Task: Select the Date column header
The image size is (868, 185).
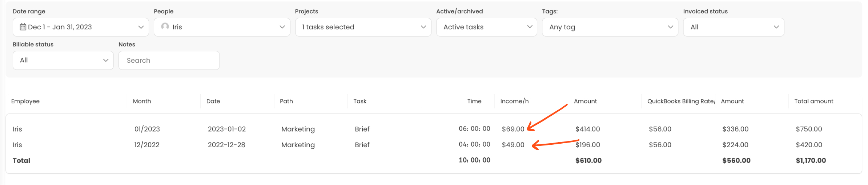Action: (213, 101)
